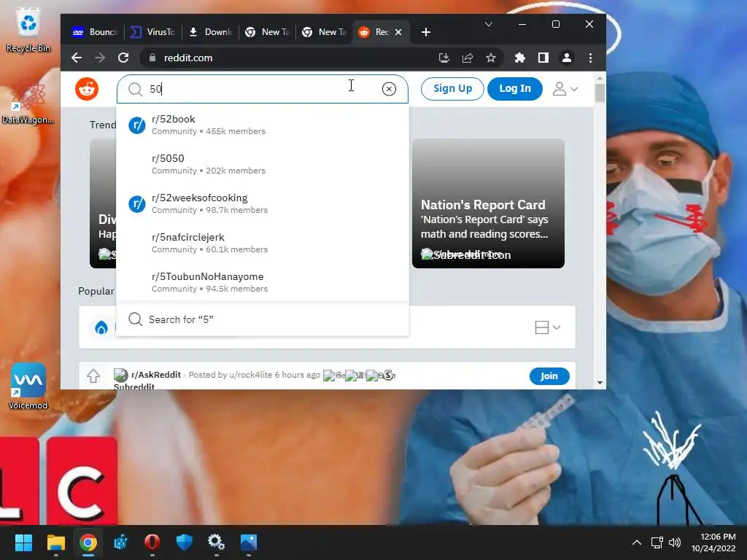Image resolution: width=747 pixels, height=560 pixels.
Task: Switch to the Downloads tab
Action: tap(211, 32)
